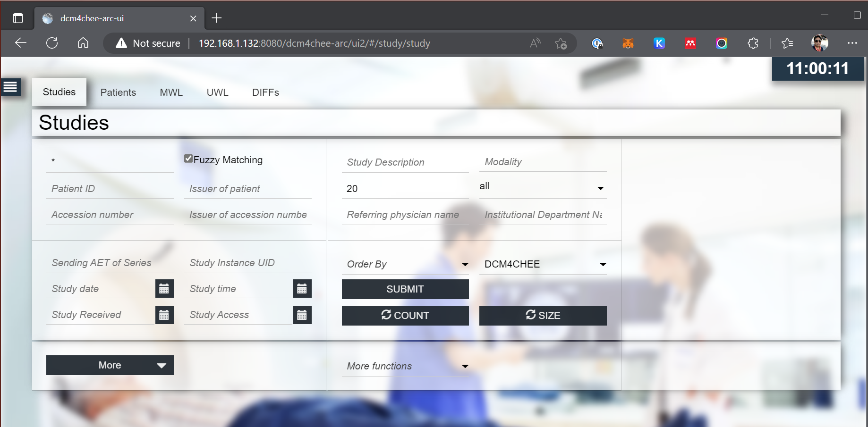This screenshot has height=427, width=868.
Task: Expand the More functions dropdown
Action: [405, 366]
